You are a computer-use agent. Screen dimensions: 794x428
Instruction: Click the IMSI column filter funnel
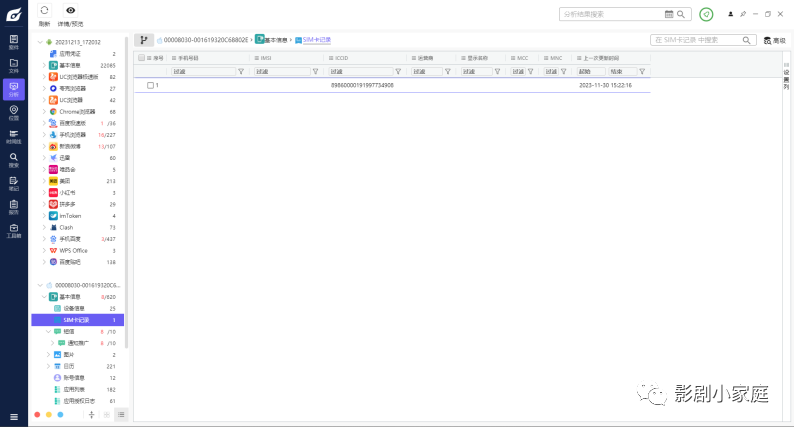pos(315,71)
